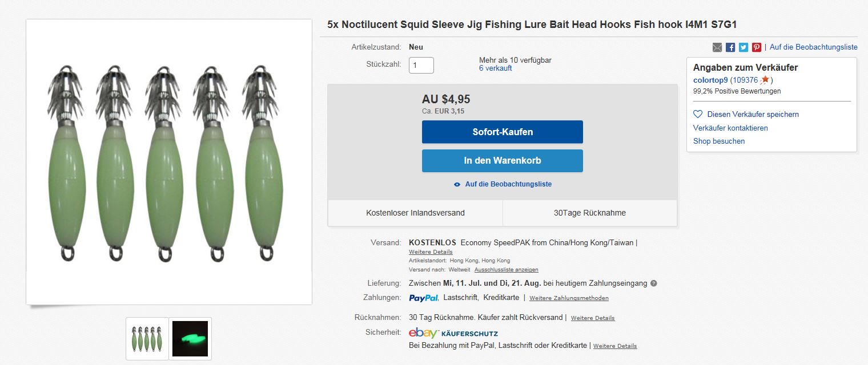Expand Weitere Zahlungsmethoden details
Screen dimensions: 868x365
pyautogui.click(x=569, y=298)
